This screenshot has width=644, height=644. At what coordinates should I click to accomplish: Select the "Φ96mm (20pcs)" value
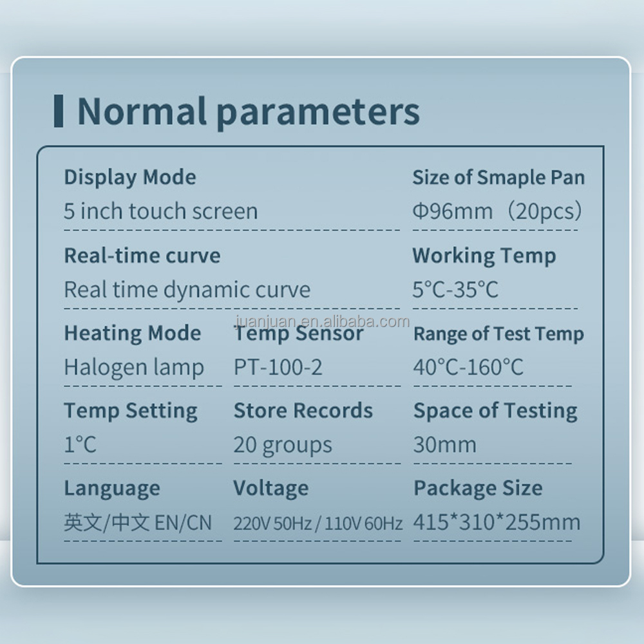pos(497,211)
